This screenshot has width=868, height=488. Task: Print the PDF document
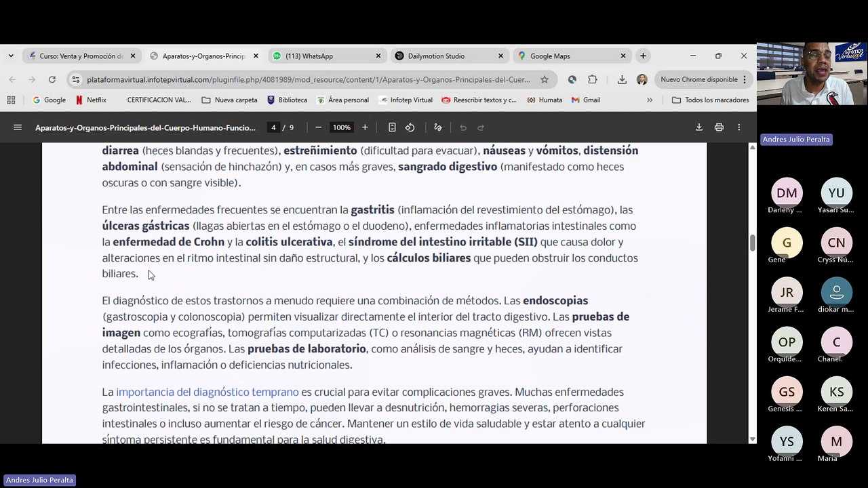click(x=719, y=127)
